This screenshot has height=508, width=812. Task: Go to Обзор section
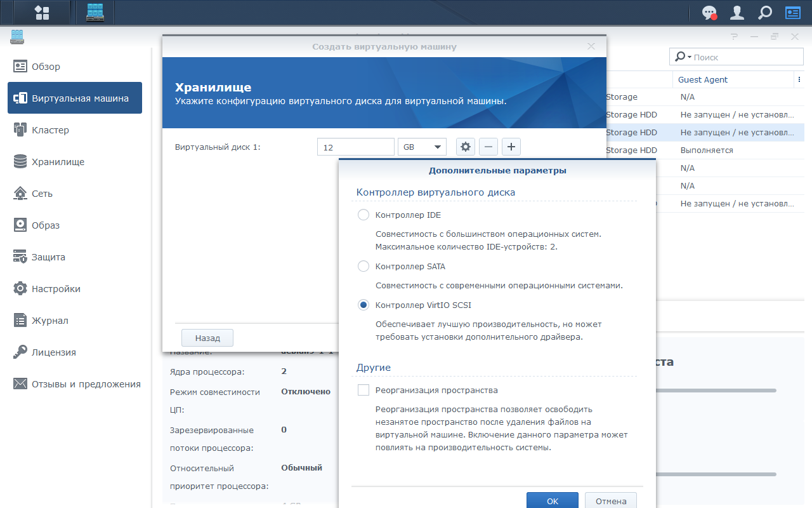[x=75, y=67]
